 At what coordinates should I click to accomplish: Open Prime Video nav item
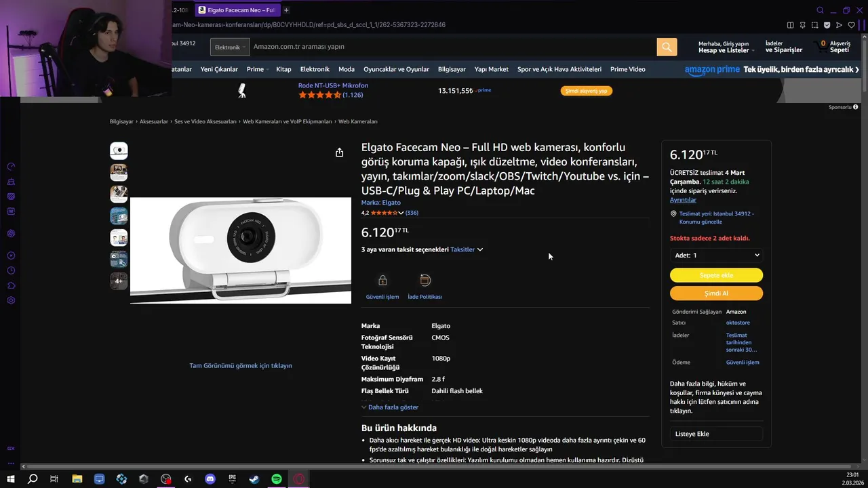pos(628,69)
